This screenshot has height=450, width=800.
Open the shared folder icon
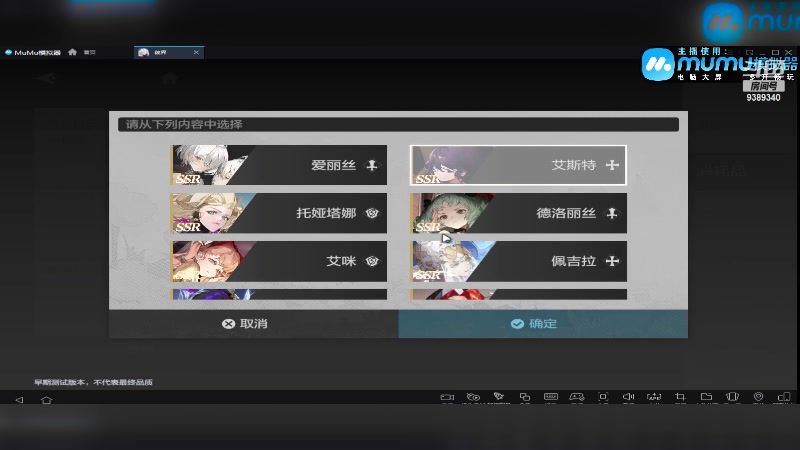point(706,396)
